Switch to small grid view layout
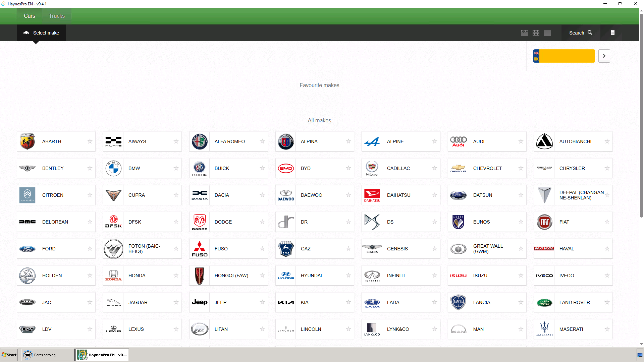 tap(536, 33)
